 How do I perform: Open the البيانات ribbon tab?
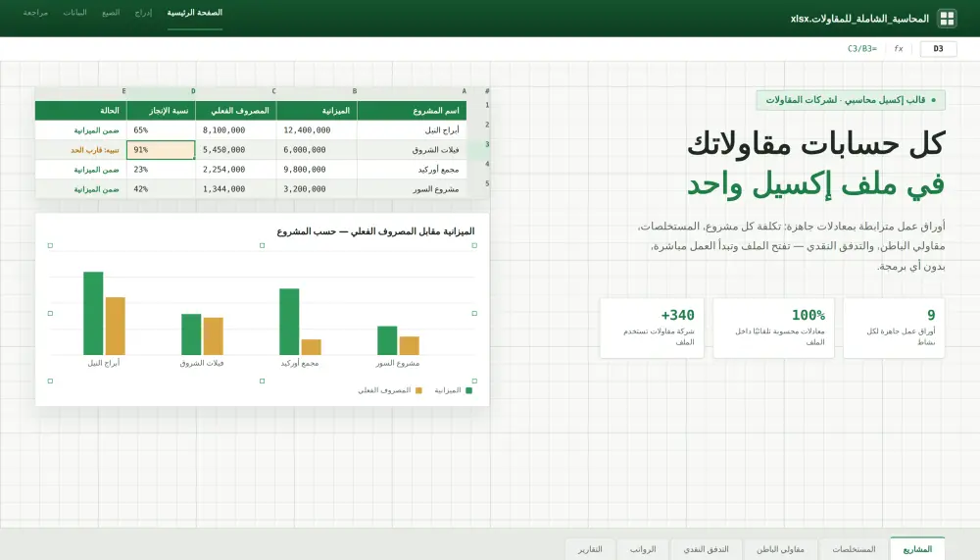[74, 13]
